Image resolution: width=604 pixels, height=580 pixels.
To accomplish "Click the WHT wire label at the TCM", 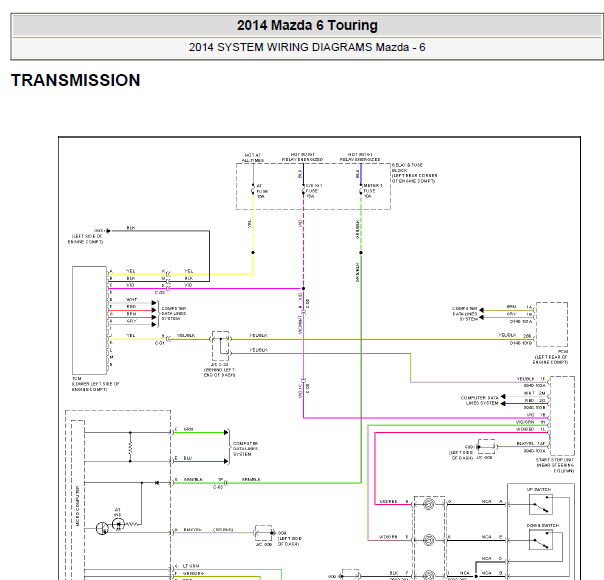I will pos(131,299).
